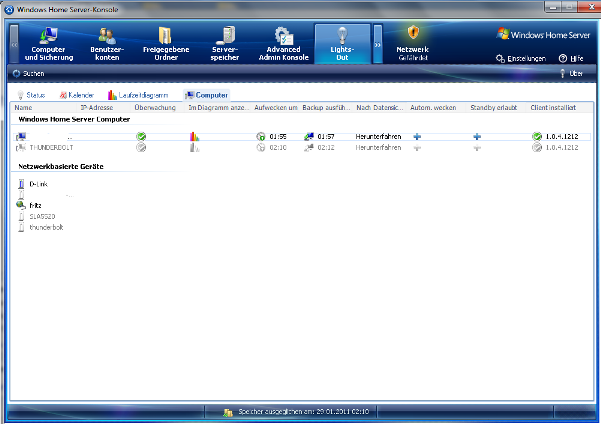Click Nach Datensic.. column header
The width and height of the screenshot is (601, 424).
tap(379, 108)
